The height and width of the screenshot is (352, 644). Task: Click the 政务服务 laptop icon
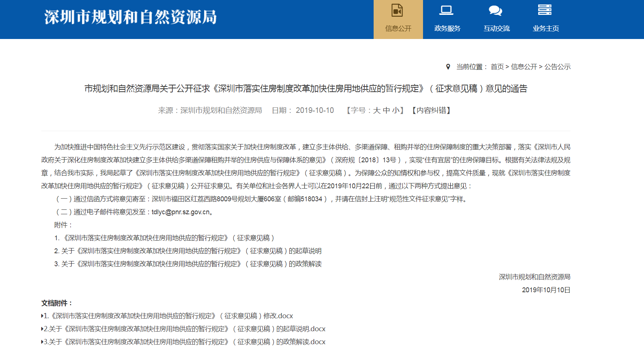[446, 10]
